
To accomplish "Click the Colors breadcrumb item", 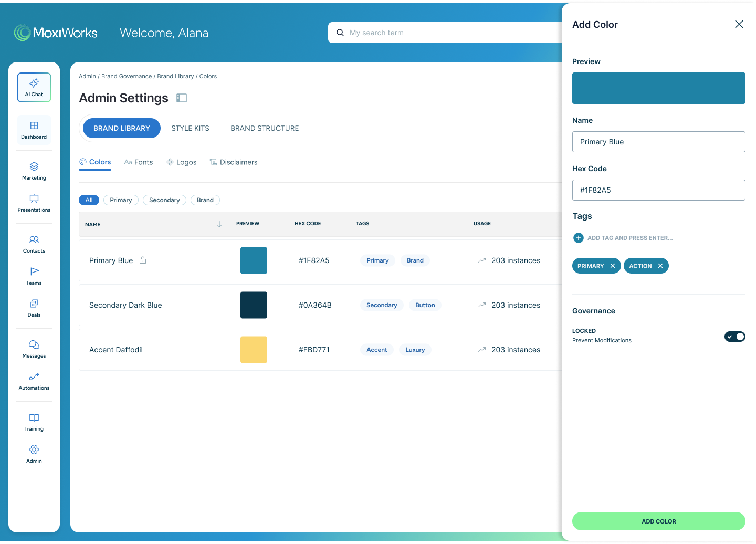I will coord(208,76).
